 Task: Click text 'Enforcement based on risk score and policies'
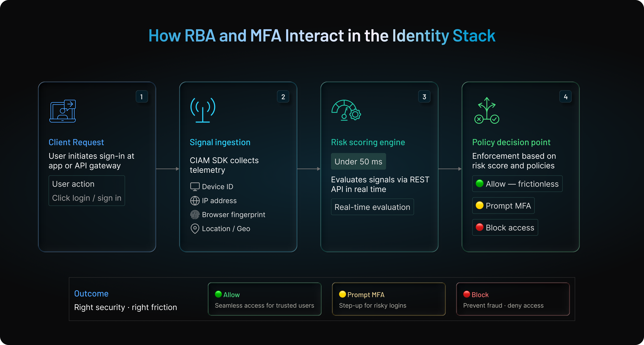(514, 161)
